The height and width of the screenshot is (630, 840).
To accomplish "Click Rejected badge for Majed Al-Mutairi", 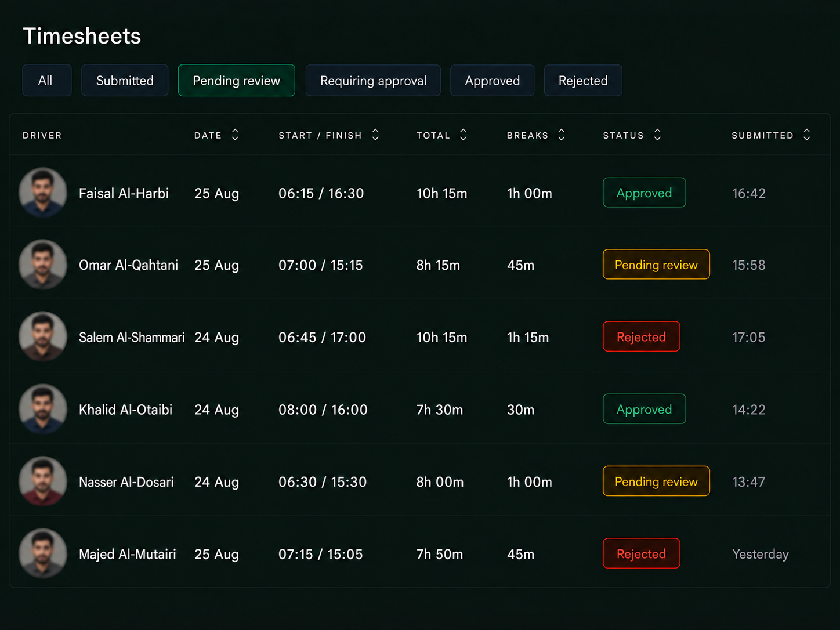I will (641, 553).
